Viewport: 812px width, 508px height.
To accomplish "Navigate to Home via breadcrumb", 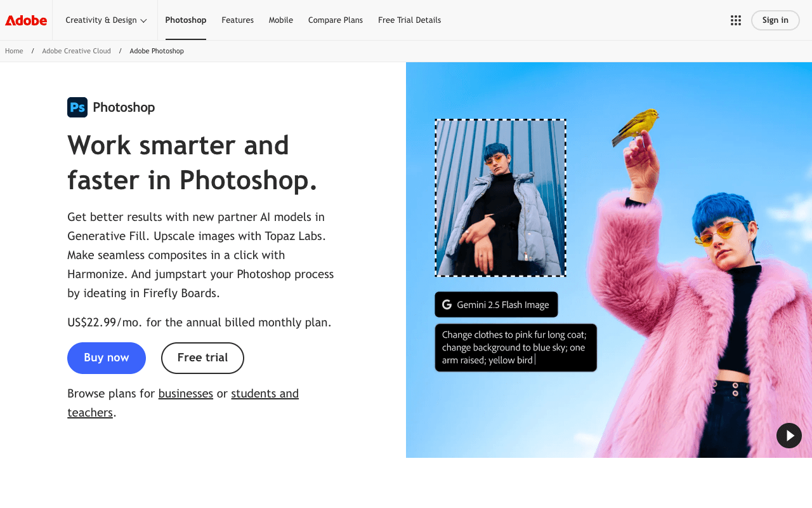I will click(x=13, y=50).
